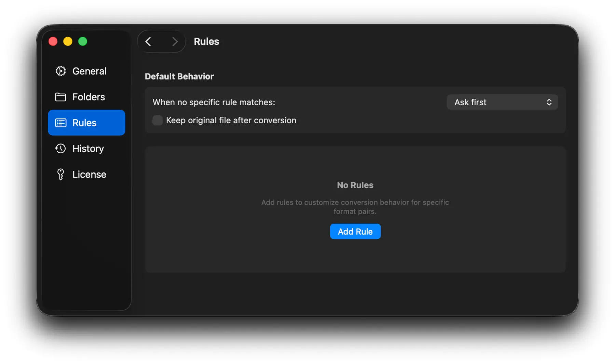Click the General gear icon in sidebar

coord(60,71)
